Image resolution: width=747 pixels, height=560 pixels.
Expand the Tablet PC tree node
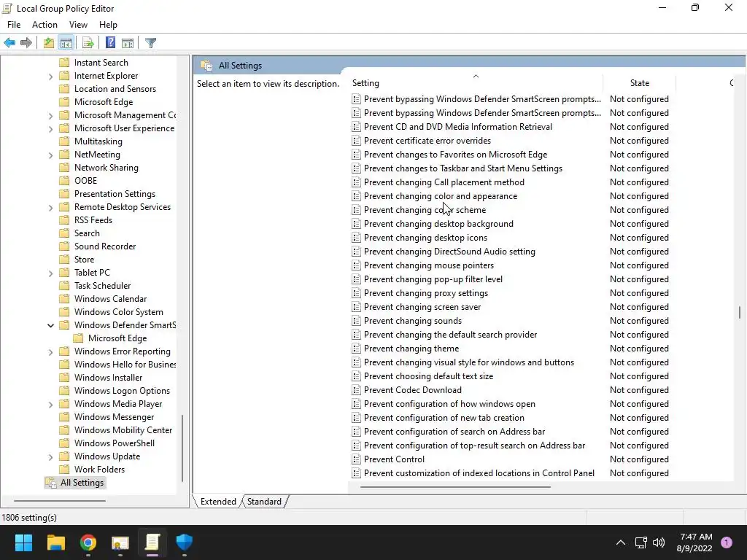50,273
